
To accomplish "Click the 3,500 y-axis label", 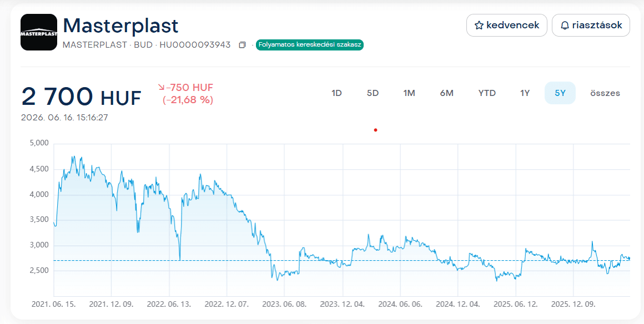I will (39, 220).
